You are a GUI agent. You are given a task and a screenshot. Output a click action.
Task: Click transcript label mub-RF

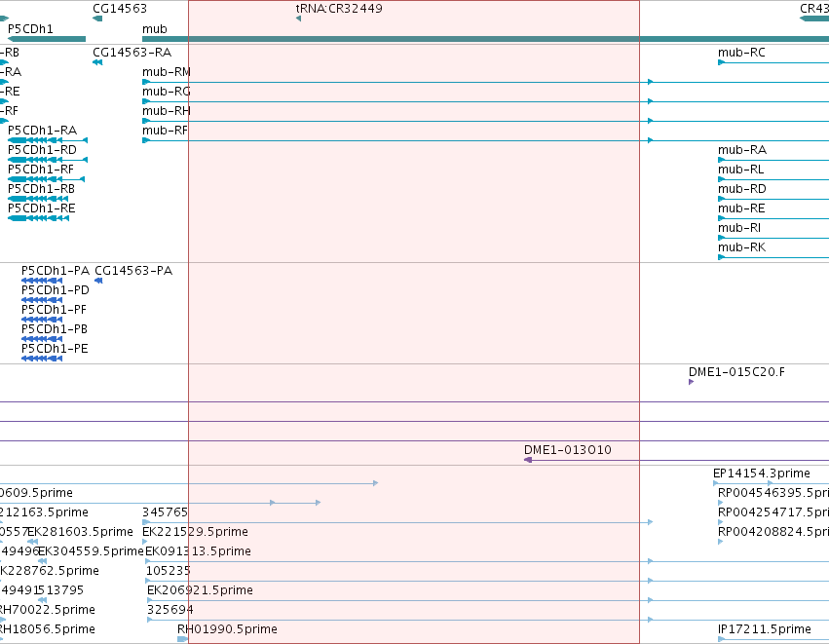tap(165, 131)
